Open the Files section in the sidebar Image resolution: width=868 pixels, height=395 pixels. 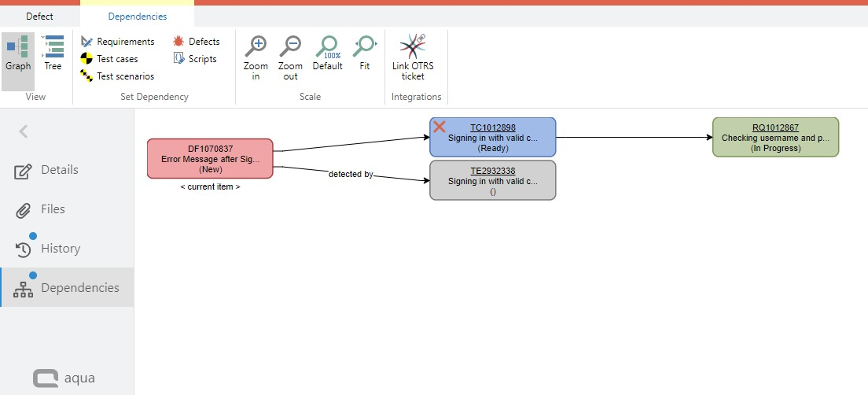click(53, 209)
